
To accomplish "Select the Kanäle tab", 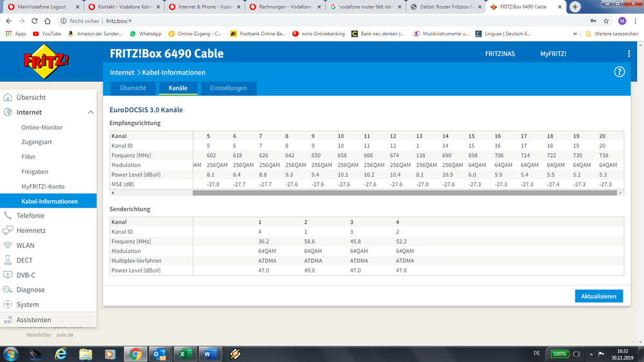I will [178, 88].
